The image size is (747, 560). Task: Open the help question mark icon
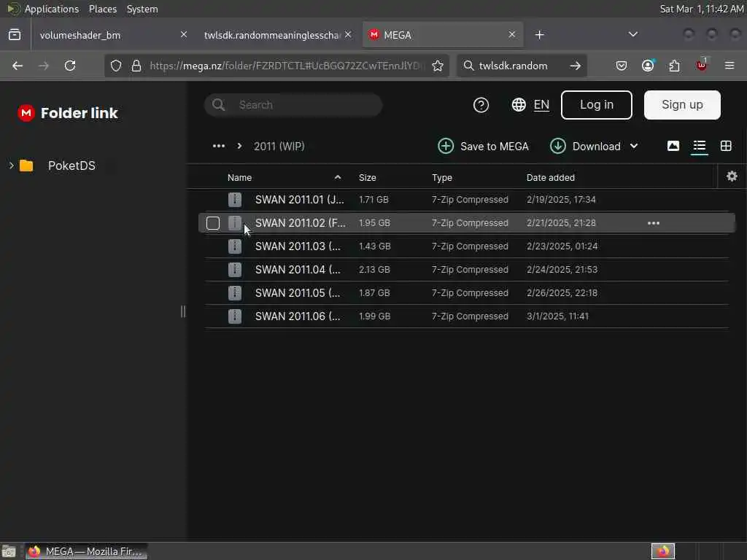(x=481, y=105)
